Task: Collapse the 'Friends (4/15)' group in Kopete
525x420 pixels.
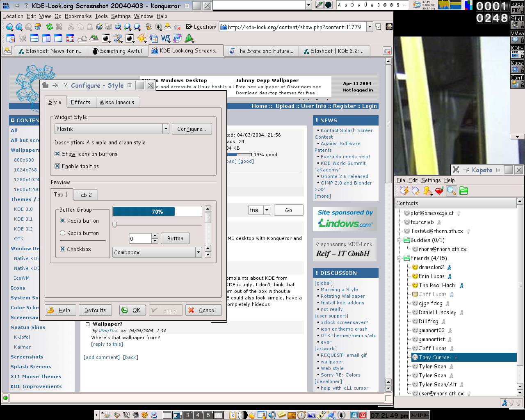Action: point(399,258)
